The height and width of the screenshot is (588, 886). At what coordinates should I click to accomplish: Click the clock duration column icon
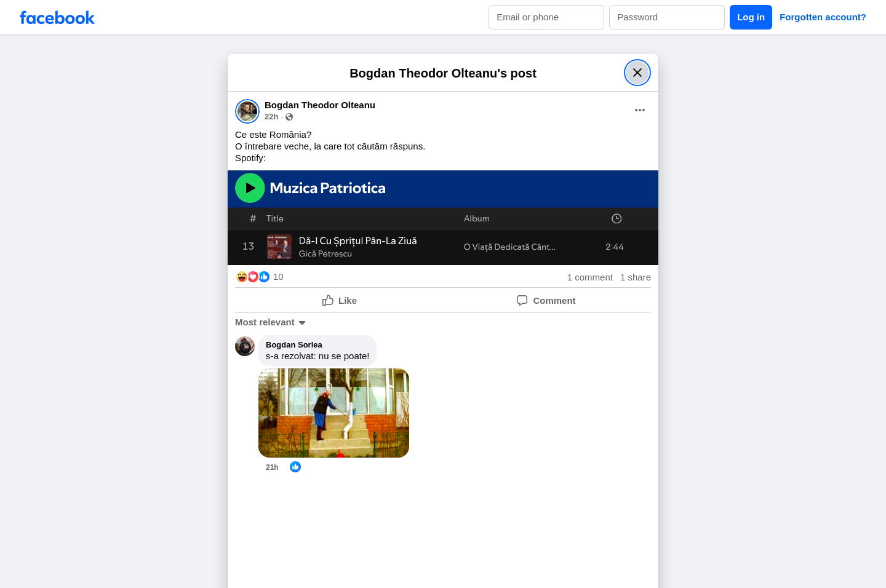point(616,218)
